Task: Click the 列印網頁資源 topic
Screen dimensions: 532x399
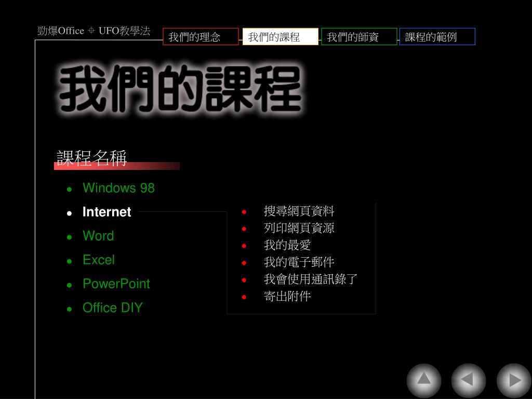Action: pyautogui.click(x=299, y=228)
